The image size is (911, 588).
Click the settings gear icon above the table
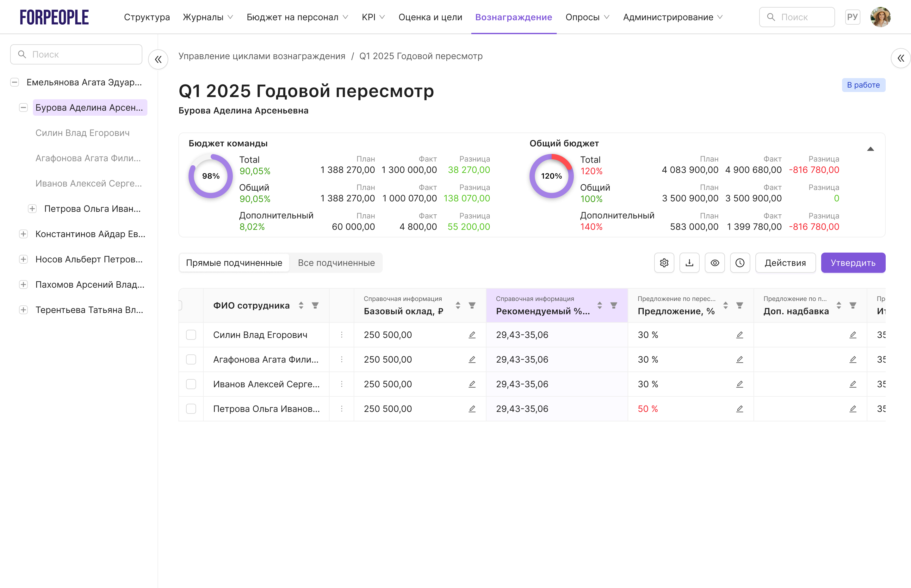coord(664,263)
